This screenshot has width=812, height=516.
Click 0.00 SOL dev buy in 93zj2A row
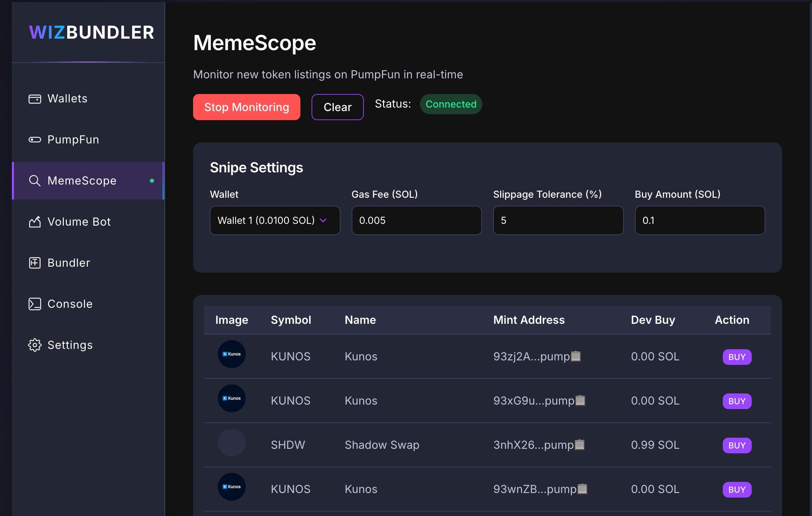655,357
